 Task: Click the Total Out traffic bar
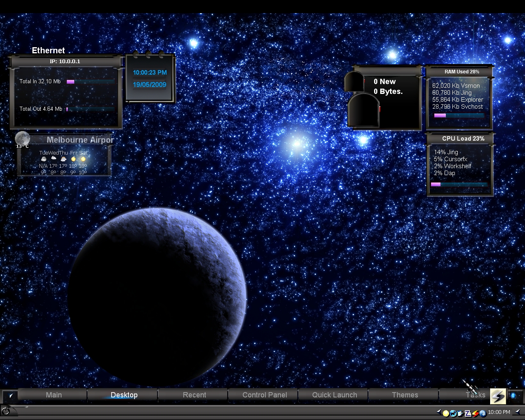[91, 109]
